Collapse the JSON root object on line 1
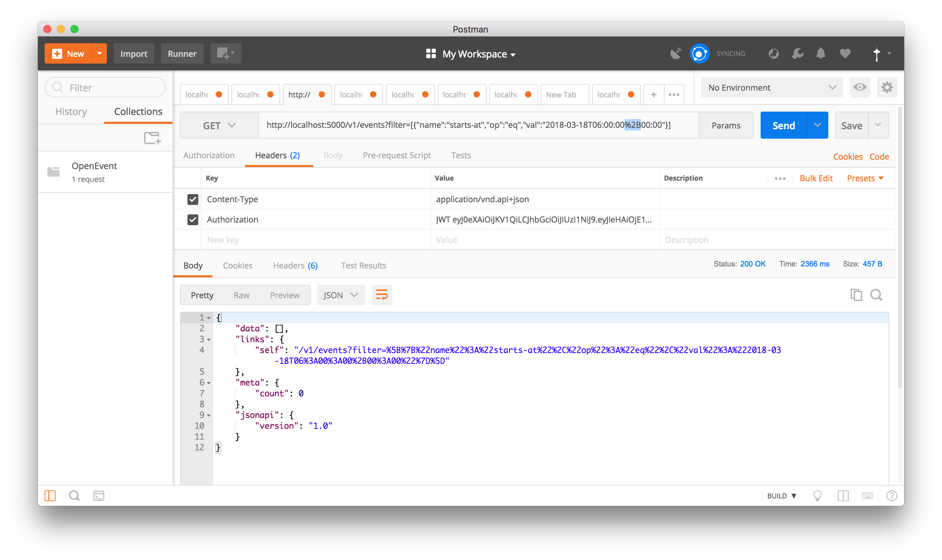Image resolution: width=942 pixels, height=560 pixels. (x=208, y=318)
